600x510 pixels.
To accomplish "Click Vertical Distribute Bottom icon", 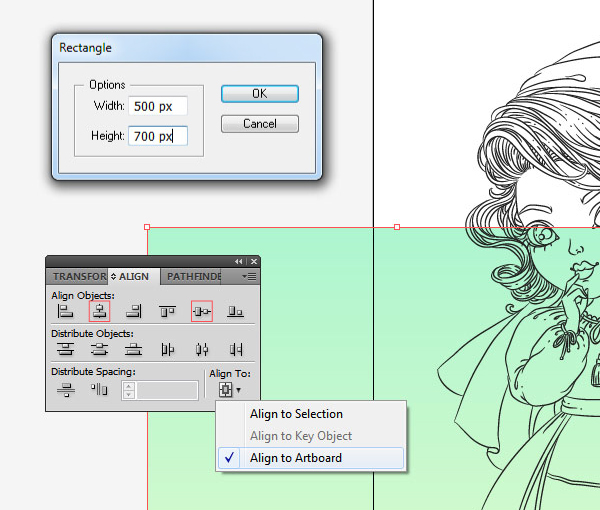I will (133, 349).
